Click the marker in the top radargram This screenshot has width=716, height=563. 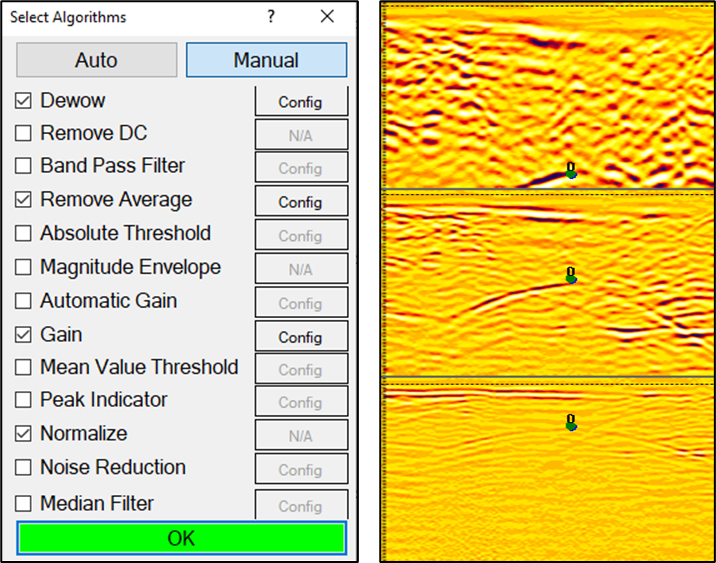[x=571, y=171]
